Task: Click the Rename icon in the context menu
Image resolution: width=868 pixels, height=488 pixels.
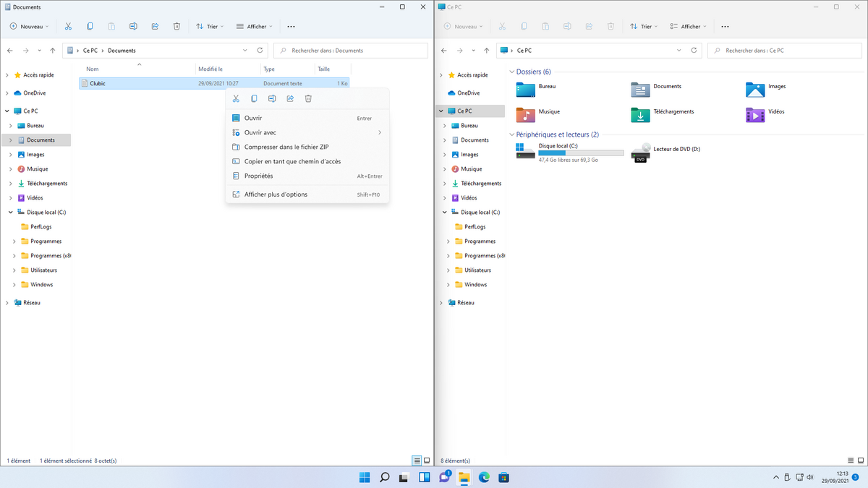Action: pyautogui.click(x=271, y=98)
